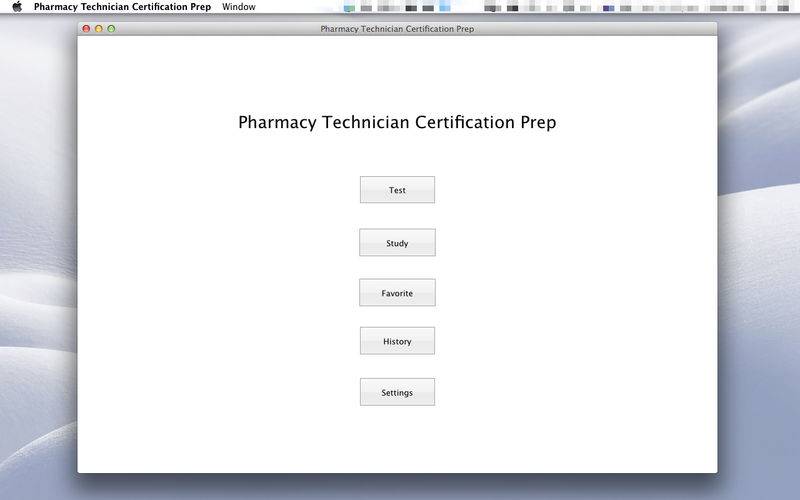Viewport: 800px width, 500px height.
Task: View the History button
Action: click(397, 341)
